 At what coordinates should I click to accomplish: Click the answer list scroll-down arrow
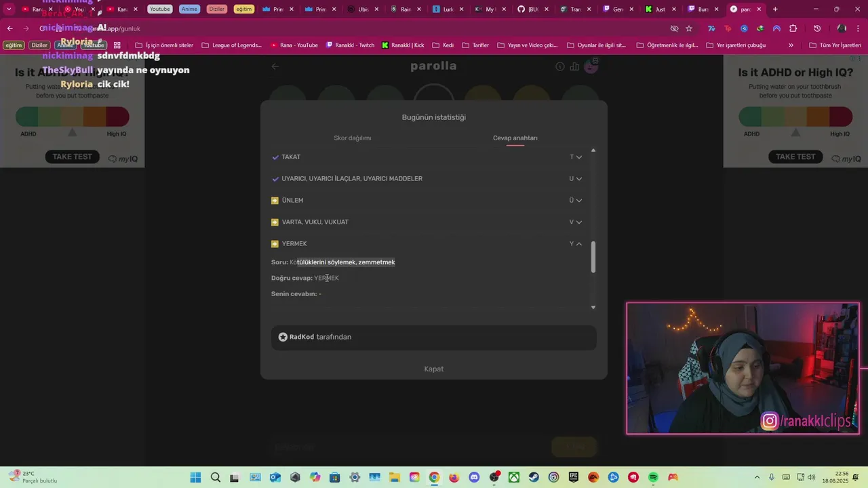[593, 307]
